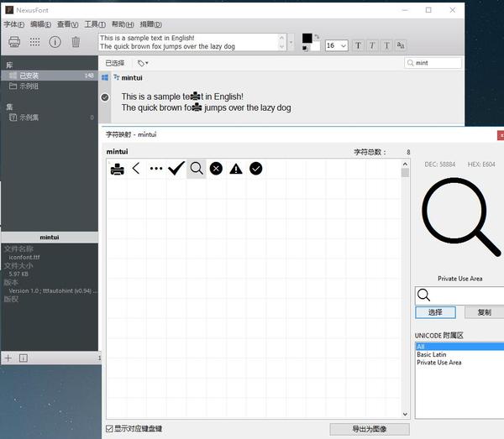
Task: Click the font search field containing mint
Action: point(433,63)
